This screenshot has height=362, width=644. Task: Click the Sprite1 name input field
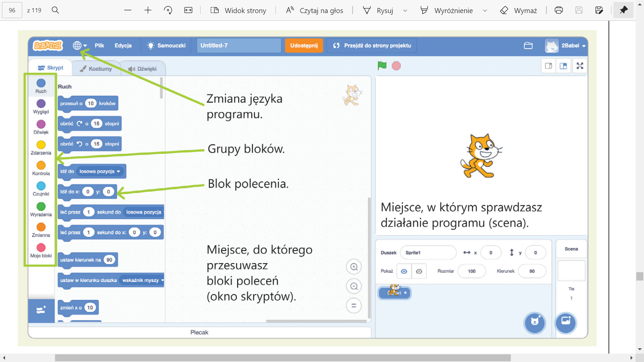coord(428,252)
